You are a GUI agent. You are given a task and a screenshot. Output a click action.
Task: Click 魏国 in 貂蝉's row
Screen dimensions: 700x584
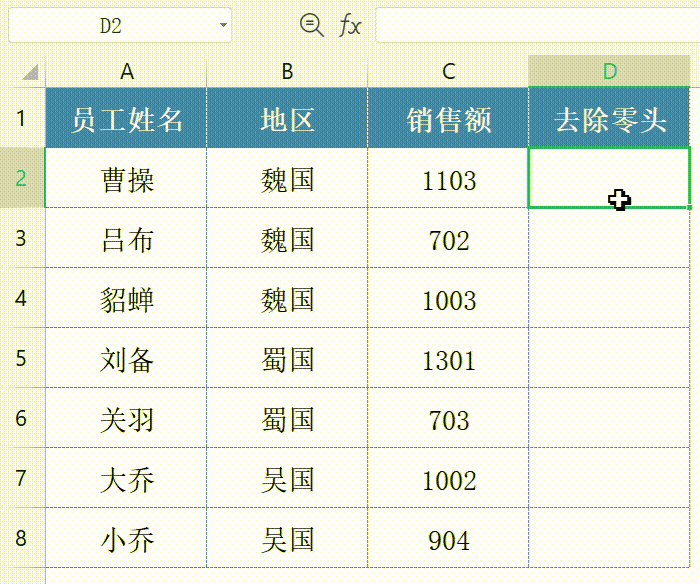point(287,298)
